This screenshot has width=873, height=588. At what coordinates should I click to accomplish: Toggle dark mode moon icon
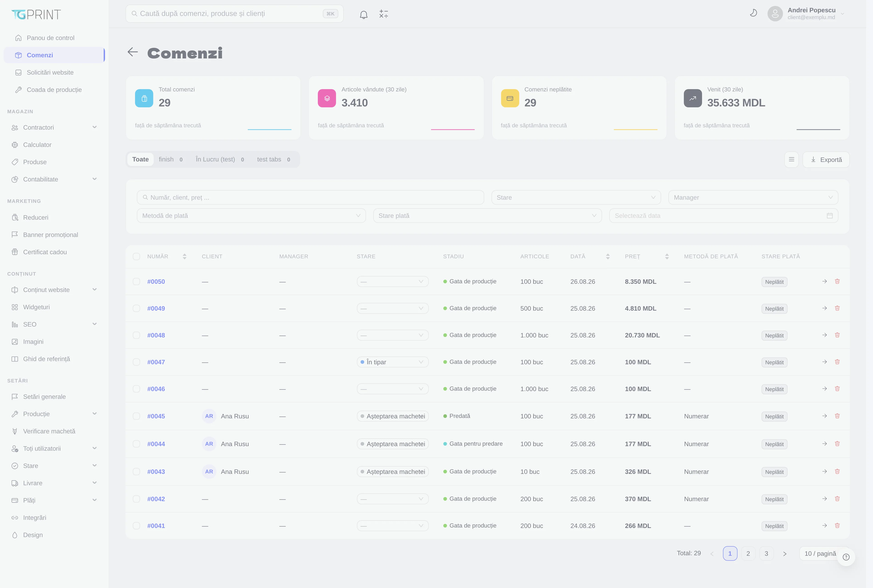(x=753, y=13)
